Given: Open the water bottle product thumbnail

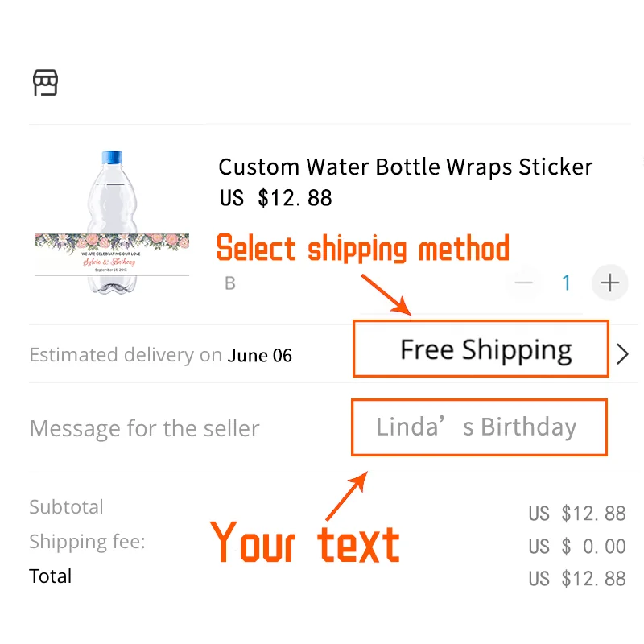Looking at the screenshot, I should 112,222.
